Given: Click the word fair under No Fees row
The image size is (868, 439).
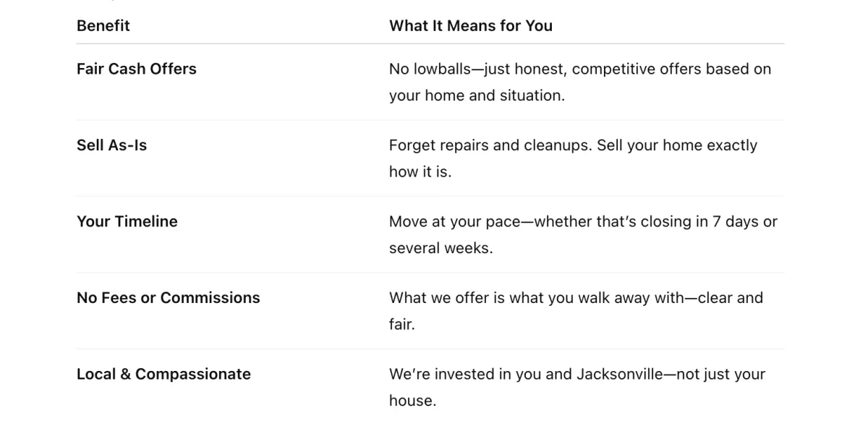Looking at the screenshot, I should (x=402, y=325).
